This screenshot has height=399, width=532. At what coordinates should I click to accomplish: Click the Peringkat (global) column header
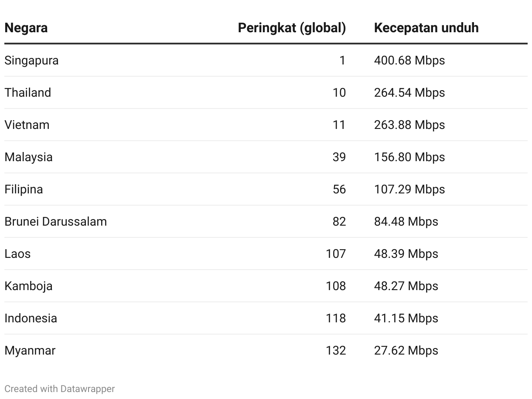click(x=292, y=28)
